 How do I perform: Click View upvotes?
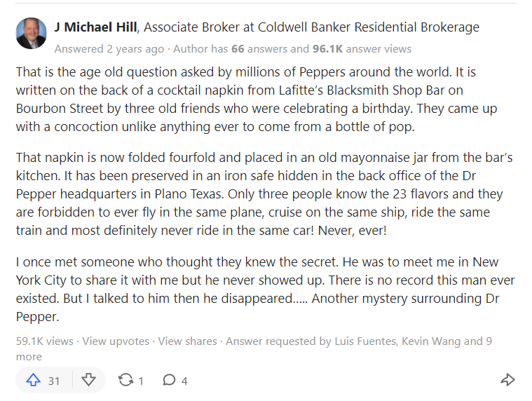point(116,341)
